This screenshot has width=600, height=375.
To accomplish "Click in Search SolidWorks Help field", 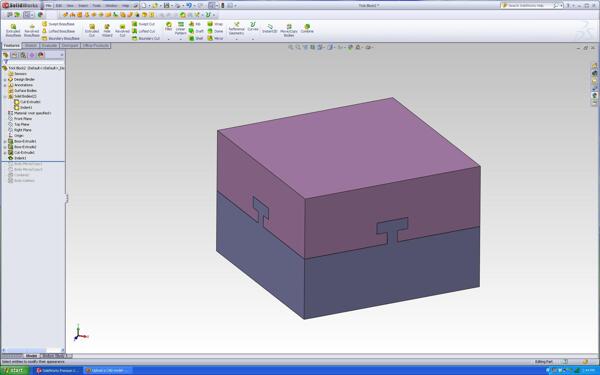I will click(530, 5).
